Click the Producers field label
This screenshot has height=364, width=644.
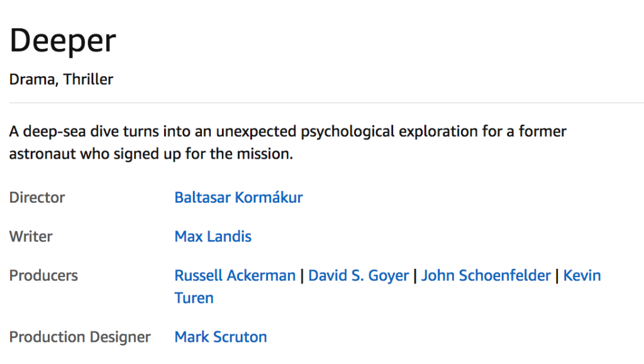pos(43,276)
